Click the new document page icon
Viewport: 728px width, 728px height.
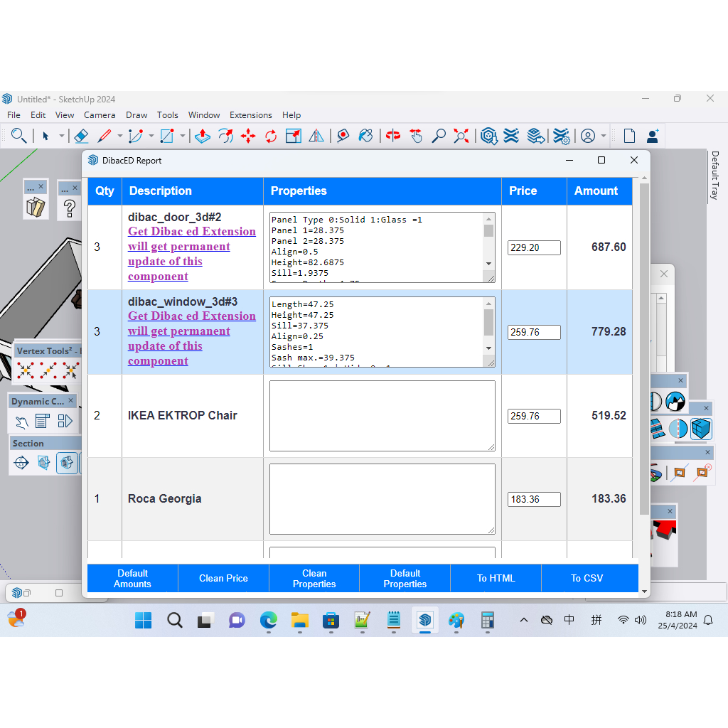tap(629, 136)
